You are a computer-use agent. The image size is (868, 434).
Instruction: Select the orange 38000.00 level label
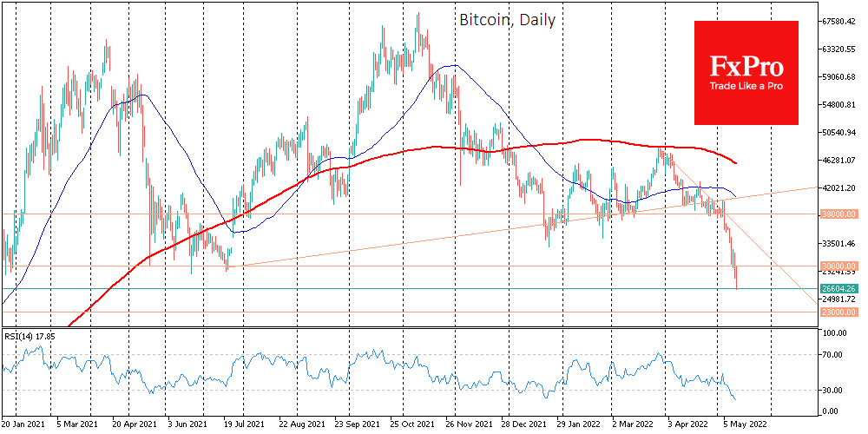pyautogui.click(x=838, y=214)
